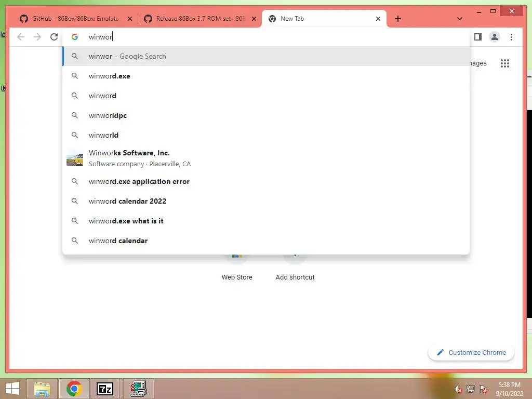Open the Web Store shortcut
This screenshot has height=399, width=532.
click(x=237, y=268)
